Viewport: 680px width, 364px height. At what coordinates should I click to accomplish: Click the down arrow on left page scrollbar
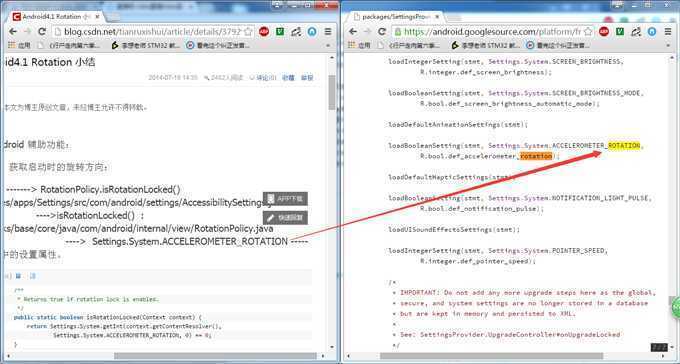tap(332, 347)
